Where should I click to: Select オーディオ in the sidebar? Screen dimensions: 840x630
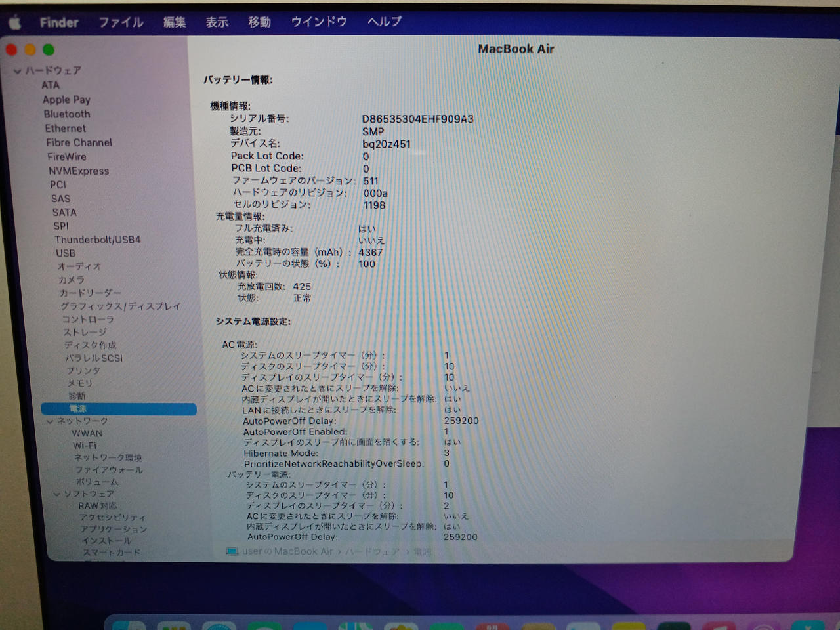(x=79, y=266)
